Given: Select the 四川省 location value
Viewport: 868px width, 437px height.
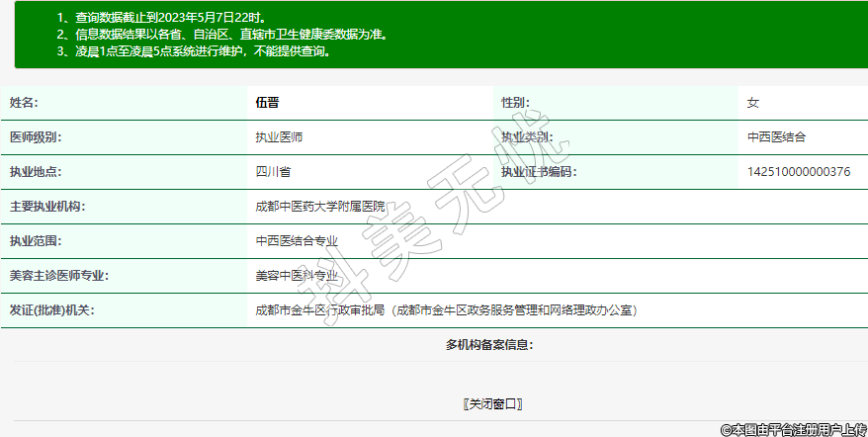Looking at the screenshot, I should [273, 172].
